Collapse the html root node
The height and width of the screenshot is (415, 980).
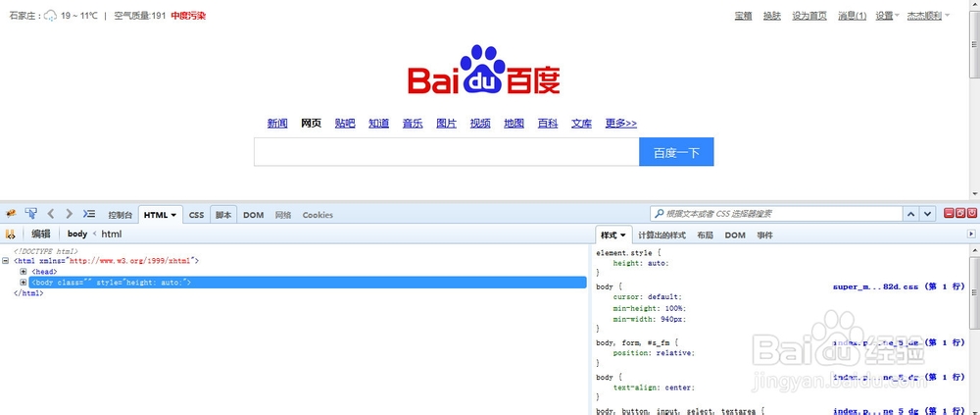coord(6,260)
